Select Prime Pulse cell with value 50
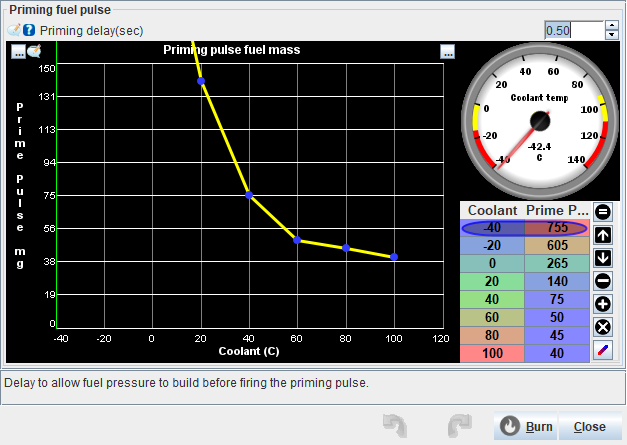 (557, 317)
